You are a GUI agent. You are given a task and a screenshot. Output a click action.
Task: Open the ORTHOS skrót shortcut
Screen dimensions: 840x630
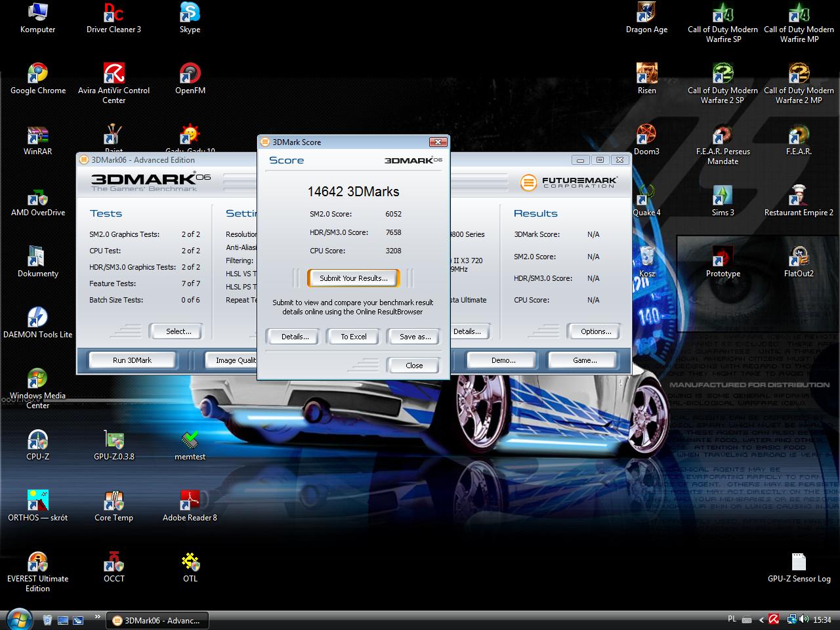tap(37, 506)
